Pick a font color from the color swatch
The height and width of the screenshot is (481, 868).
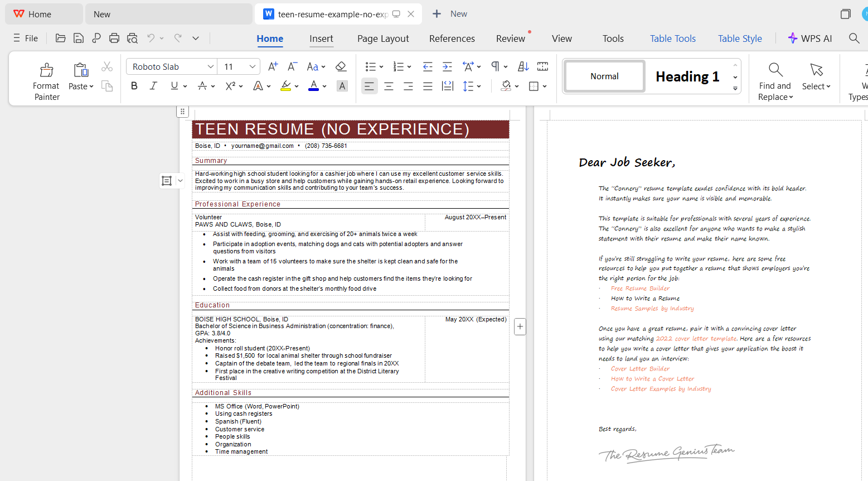[313, 86]
